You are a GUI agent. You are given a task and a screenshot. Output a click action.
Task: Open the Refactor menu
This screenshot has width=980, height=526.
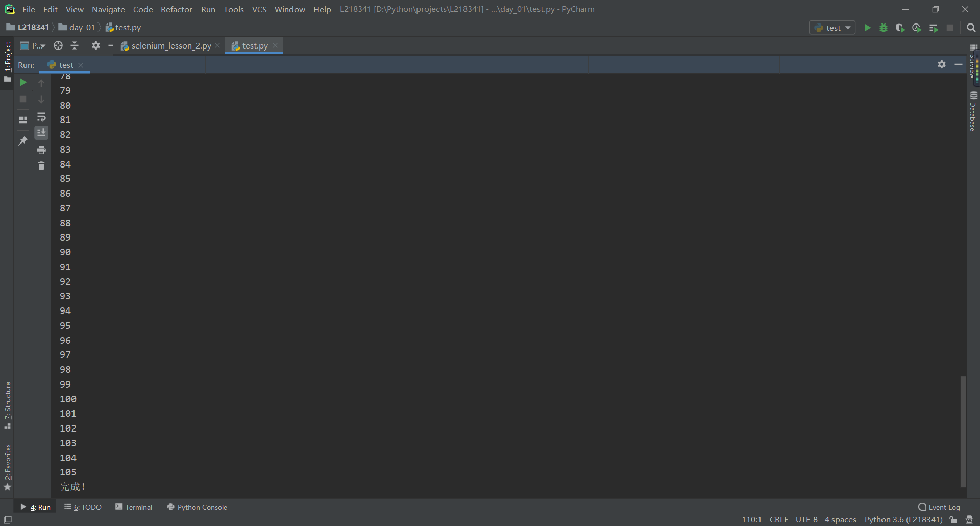point(176,9)
